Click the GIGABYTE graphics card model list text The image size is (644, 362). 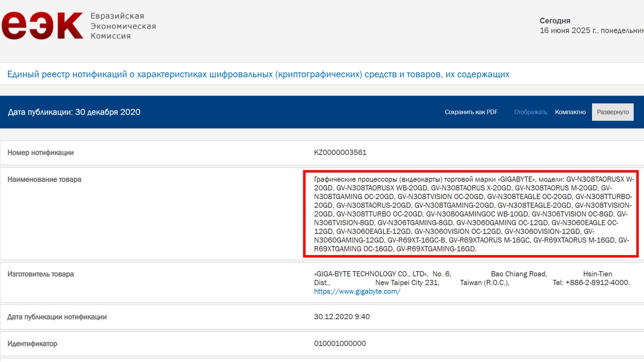(x=474, y=214)
